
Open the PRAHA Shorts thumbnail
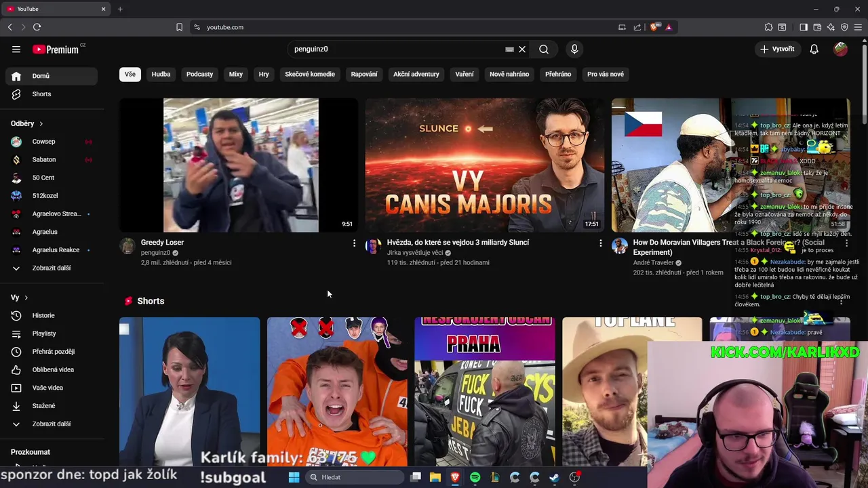click(x=485, y=392)
